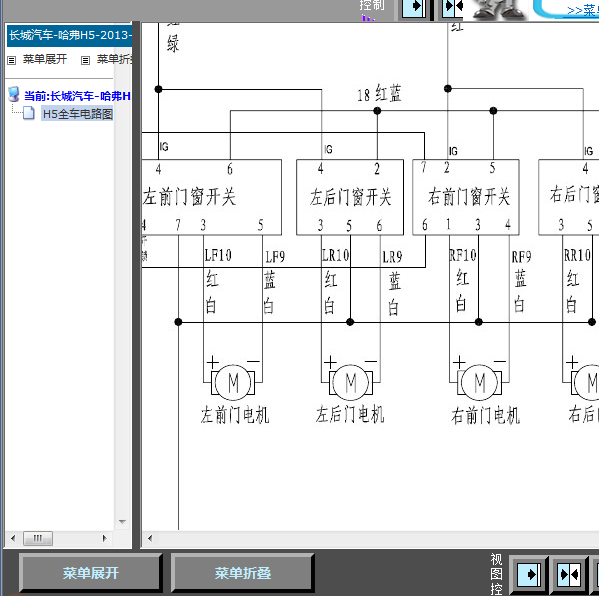The image size is (599, 596).
Task: Click the computer icon beside 当前:长城汽车
Action: [14, 94]
